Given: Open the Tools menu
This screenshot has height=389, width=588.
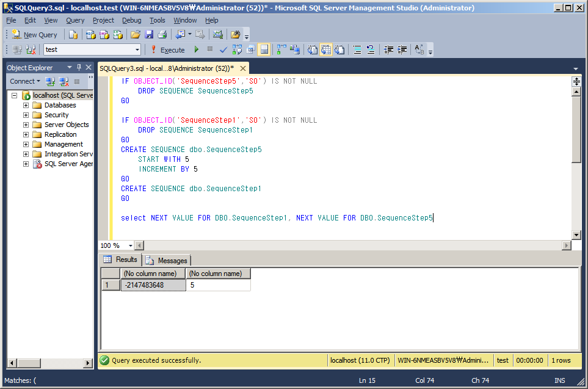Looking at the screenshot, I should point(157,20).
